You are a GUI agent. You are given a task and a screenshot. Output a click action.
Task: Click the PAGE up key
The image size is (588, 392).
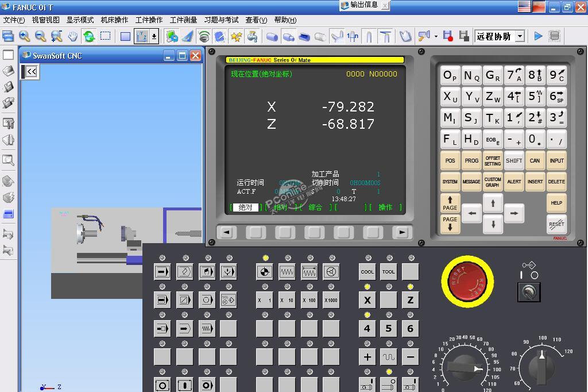pos(450,203)
